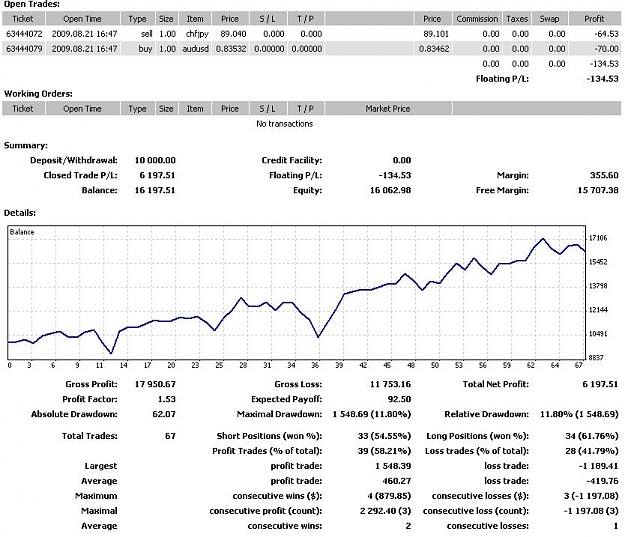Click Market Price header in Working Orders
This screenshot has width=625, height=537.
click(388, 108)
